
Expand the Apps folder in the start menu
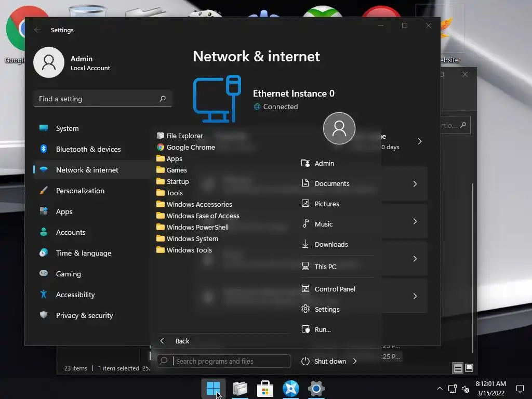click(169, 158)
